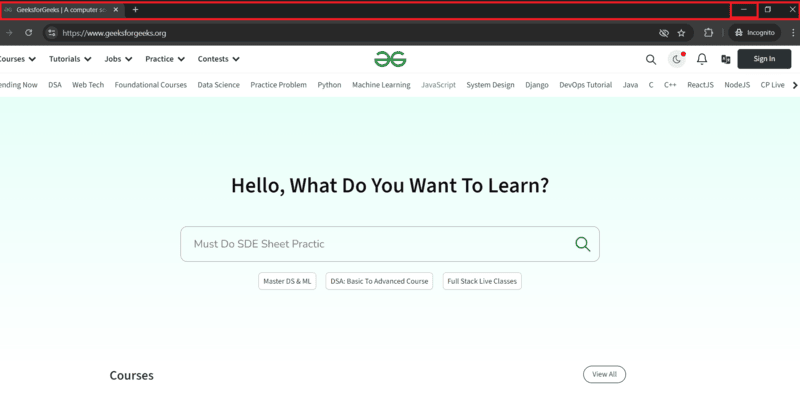Open language translate icon
Screen dimensions: 800x408
point(726,59)
